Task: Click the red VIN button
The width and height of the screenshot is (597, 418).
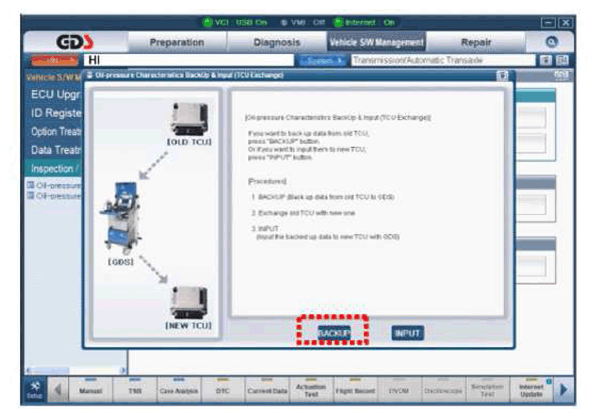Action: coord(54,61)
